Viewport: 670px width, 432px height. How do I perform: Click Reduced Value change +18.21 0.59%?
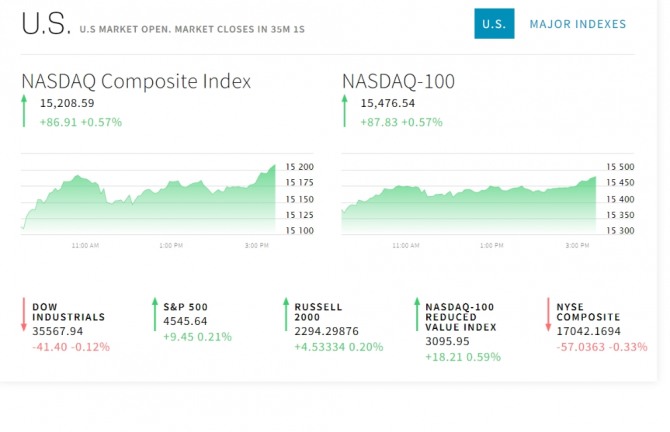click(463, 357)
